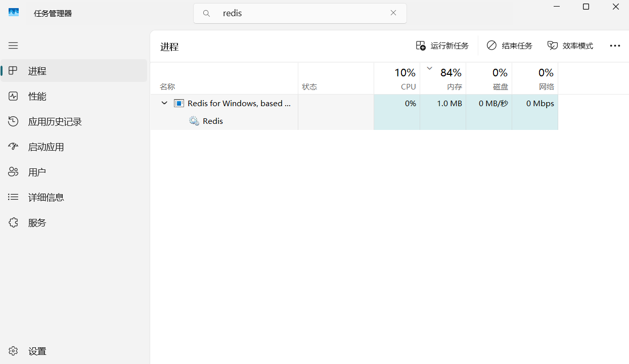Click the search box containing redis
Viewport: 629px width, 364px height.
[x=300, y=14]
